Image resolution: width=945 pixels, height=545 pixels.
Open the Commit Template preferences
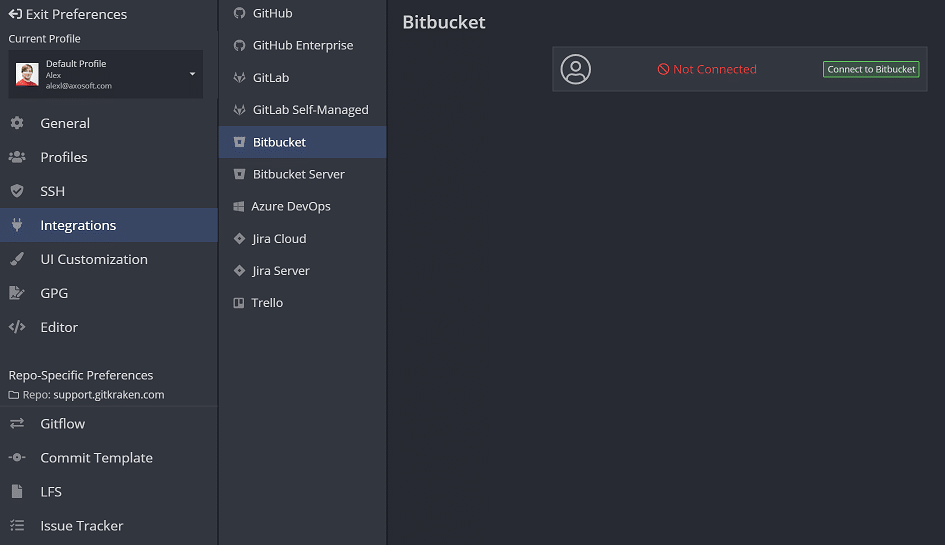(x=108, y=458)
